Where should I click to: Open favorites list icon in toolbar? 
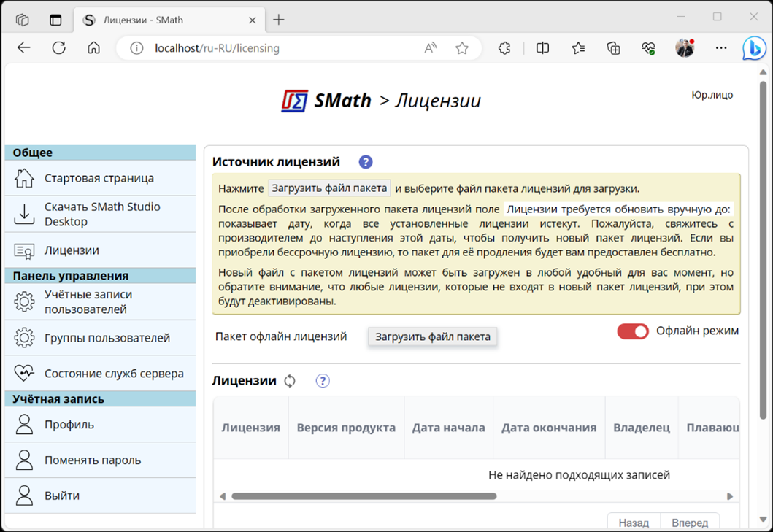click(578, 48)
